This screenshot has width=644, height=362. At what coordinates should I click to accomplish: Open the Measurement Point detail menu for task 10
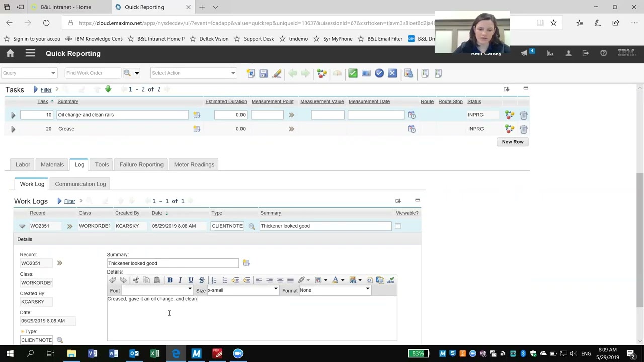click(x=291, y=115)
